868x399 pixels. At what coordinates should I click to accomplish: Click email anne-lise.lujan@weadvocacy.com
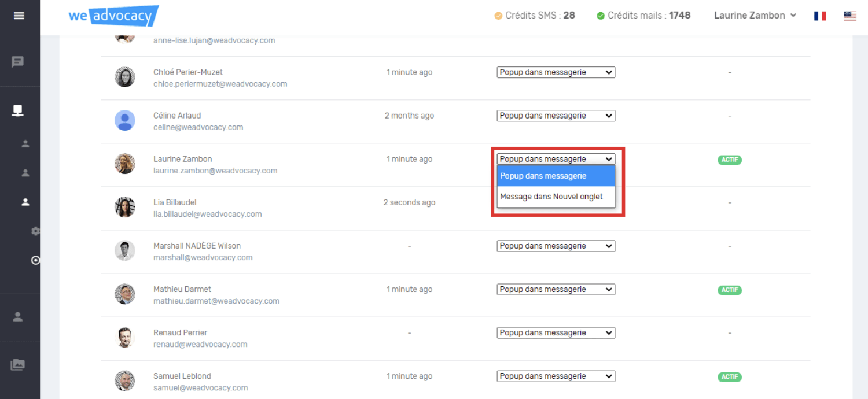214,40
